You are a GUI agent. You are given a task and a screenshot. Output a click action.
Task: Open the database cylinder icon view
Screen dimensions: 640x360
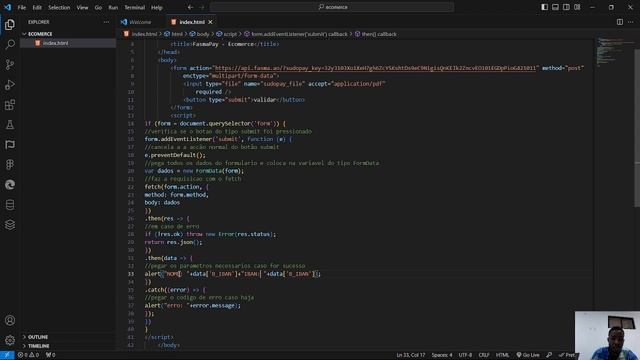pos(10,205)
